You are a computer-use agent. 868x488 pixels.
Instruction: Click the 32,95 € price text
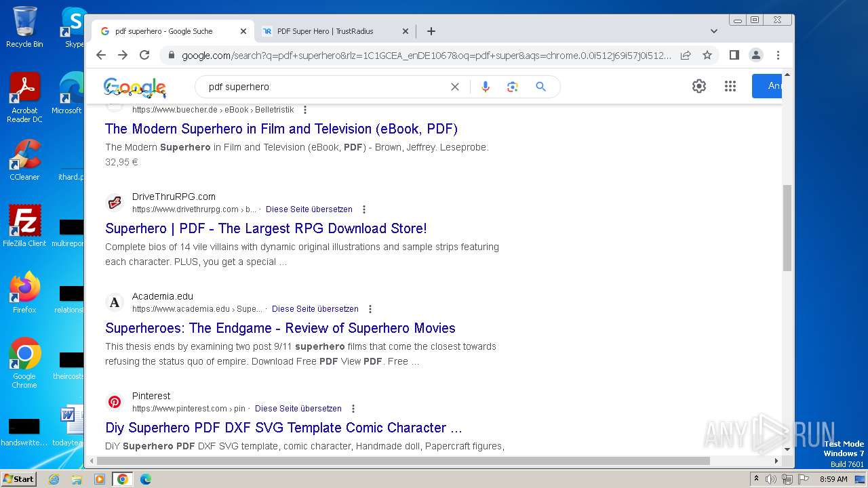click(x=121, y=162)
